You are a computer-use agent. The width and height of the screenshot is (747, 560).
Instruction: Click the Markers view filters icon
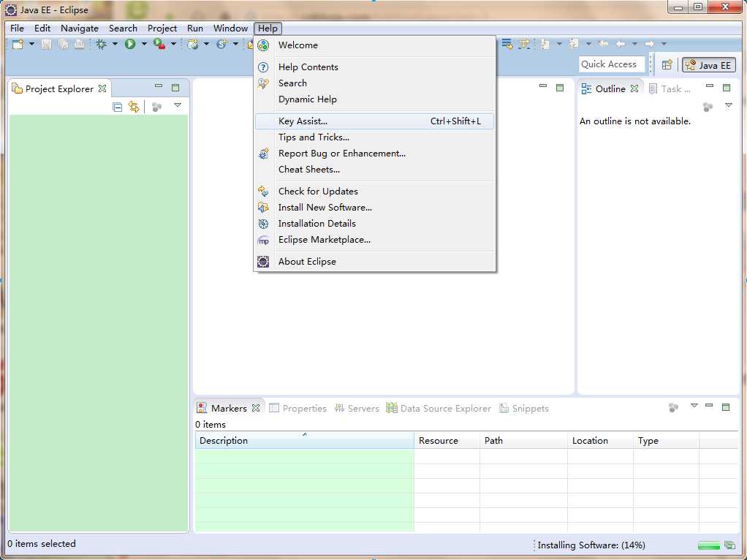coord(673,407)
